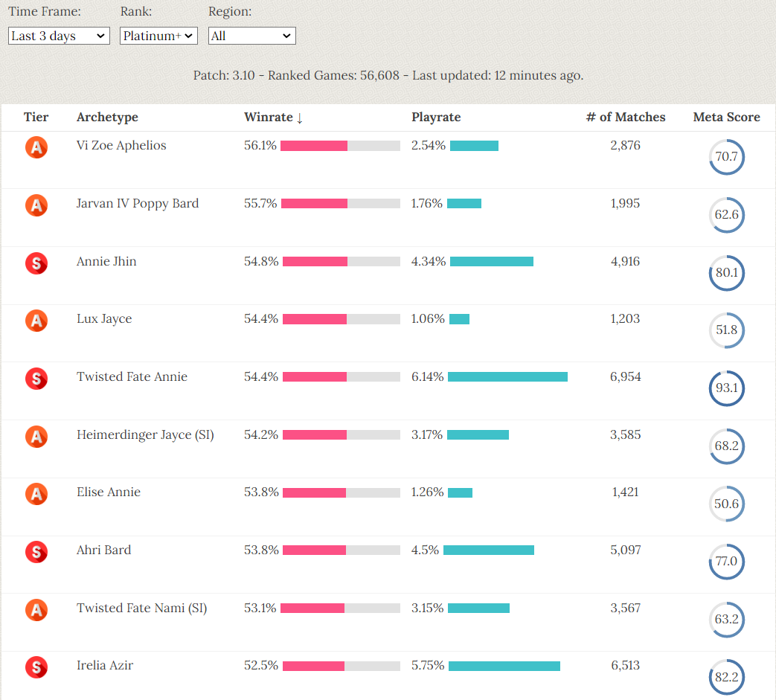
Task: Open the Time Frame dropdown showing Last 3 days
Action: (x=59, y=36)
